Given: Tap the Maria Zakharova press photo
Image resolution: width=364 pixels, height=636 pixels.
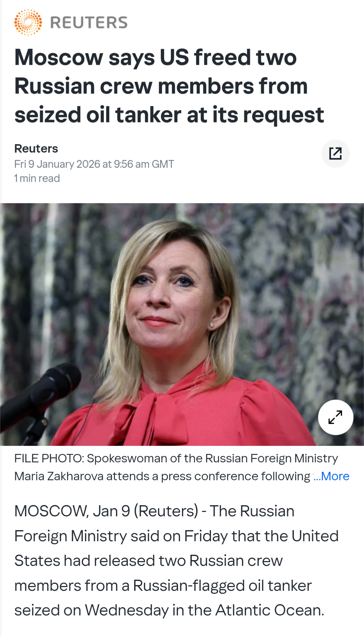Looking at the screenshot, I should (182, 324).
